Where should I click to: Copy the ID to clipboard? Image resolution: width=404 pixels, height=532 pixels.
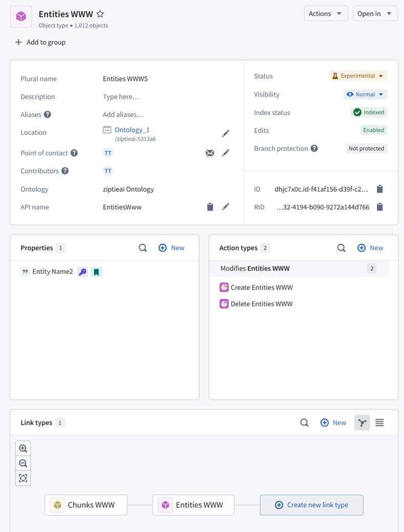click(x=380, y=189)
